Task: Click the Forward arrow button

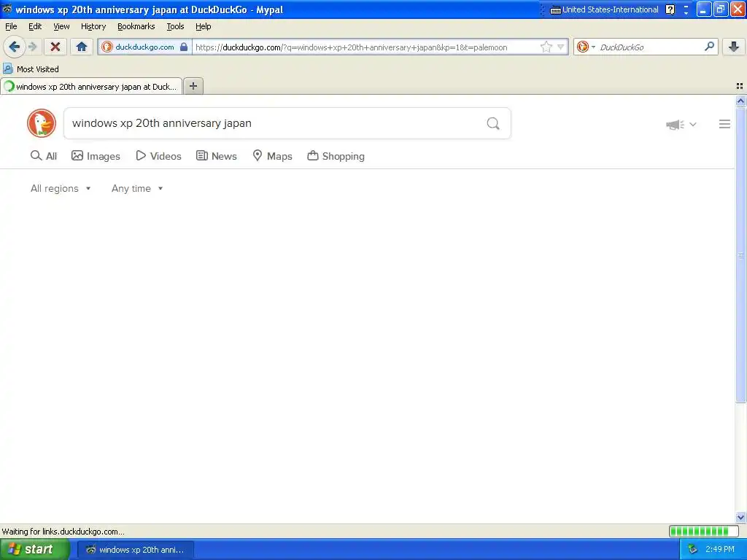Action: coord(32,47)
